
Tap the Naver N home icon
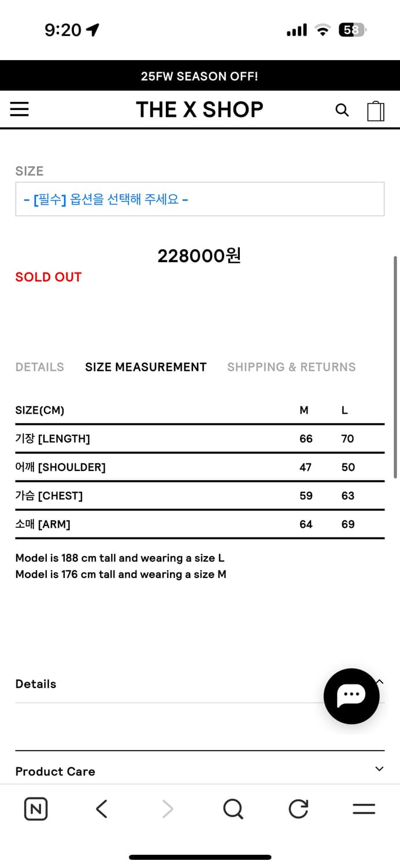tap(36, 809)
